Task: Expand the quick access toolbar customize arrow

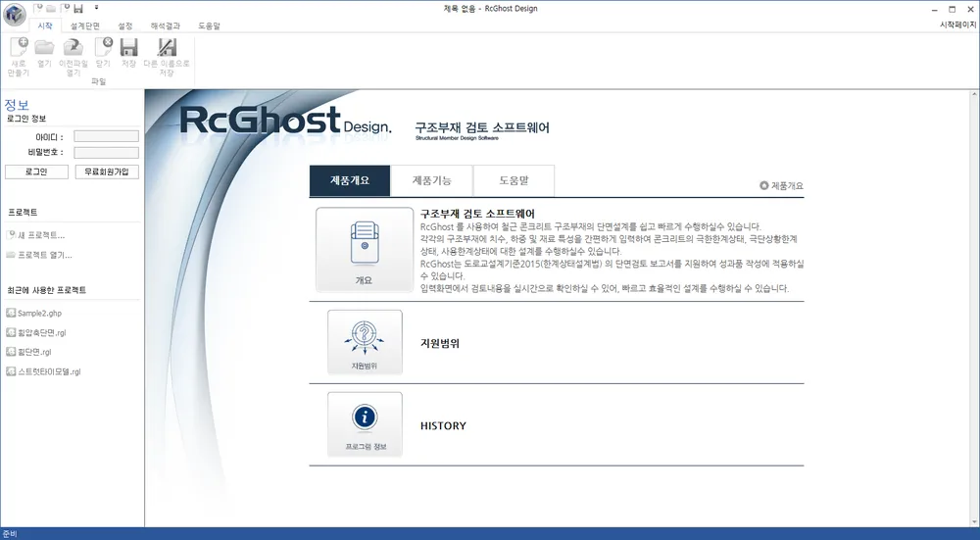Action: (96, 8)
